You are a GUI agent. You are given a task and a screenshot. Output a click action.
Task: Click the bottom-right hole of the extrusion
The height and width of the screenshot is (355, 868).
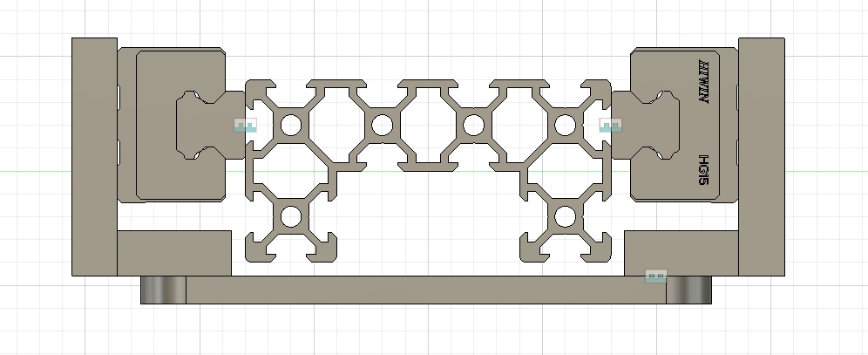pos(565,217)
